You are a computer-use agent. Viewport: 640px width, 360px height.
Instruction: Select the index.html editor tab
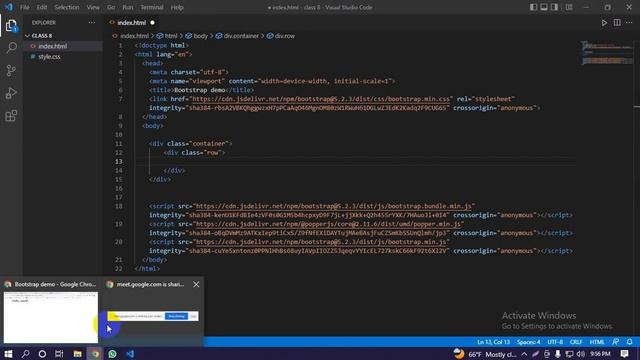(132, 23)
